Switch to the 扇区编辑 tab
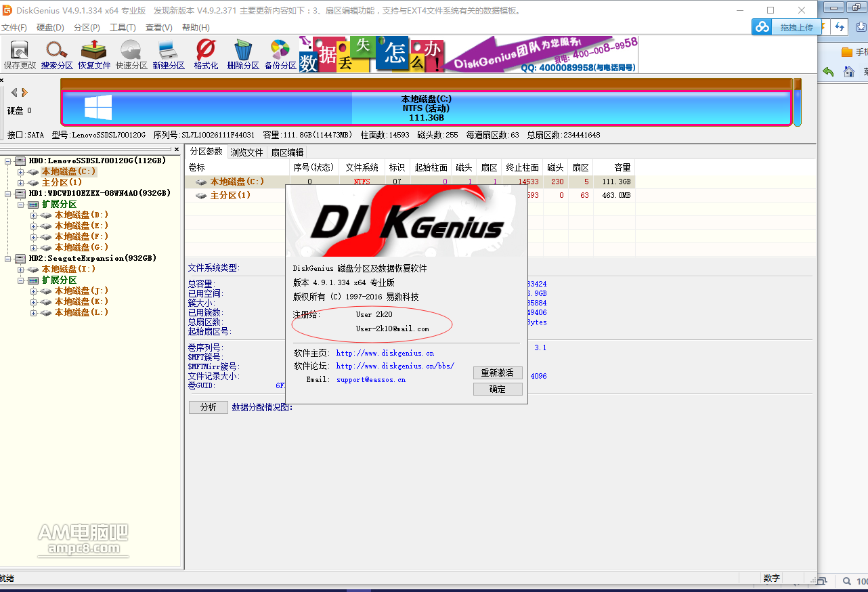The image size is (868, 592). [x=287, y=152]
